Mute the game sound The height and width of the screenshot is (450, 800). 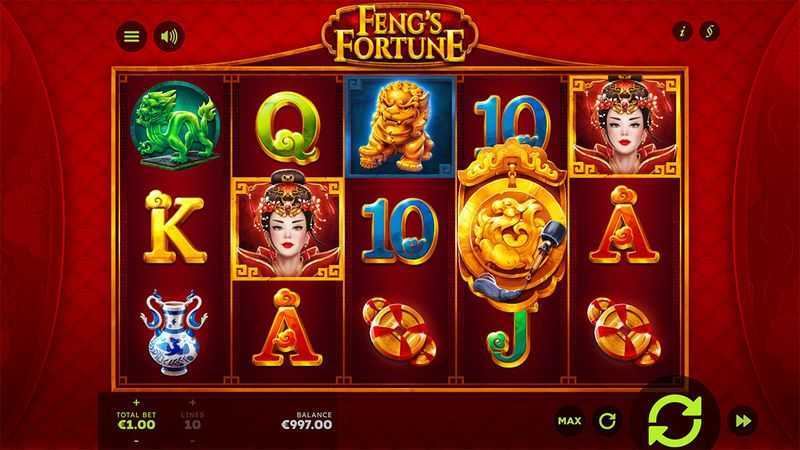pos(169,36)
